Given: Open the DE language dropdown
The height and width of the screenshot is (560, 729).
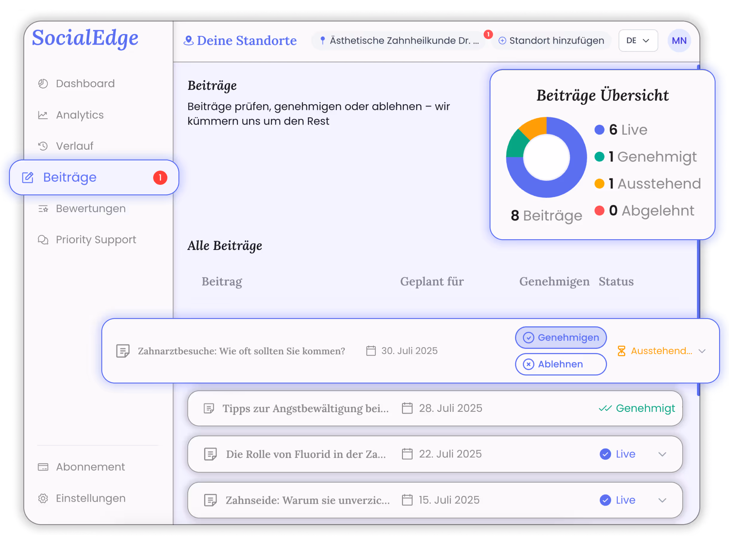Looking at the screenshot, I should 638,40.
